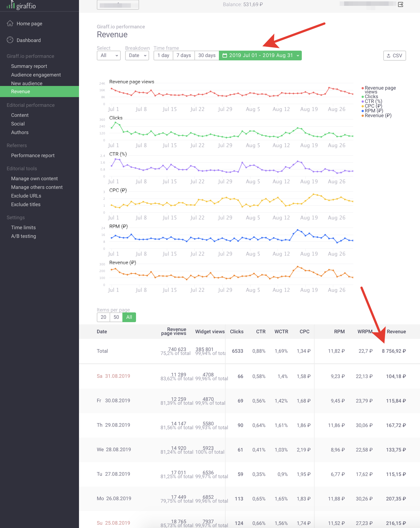The height and width of the screenshot is (528, 420).
Task: Open Exclude URLs tool
Action: [26, 196]
